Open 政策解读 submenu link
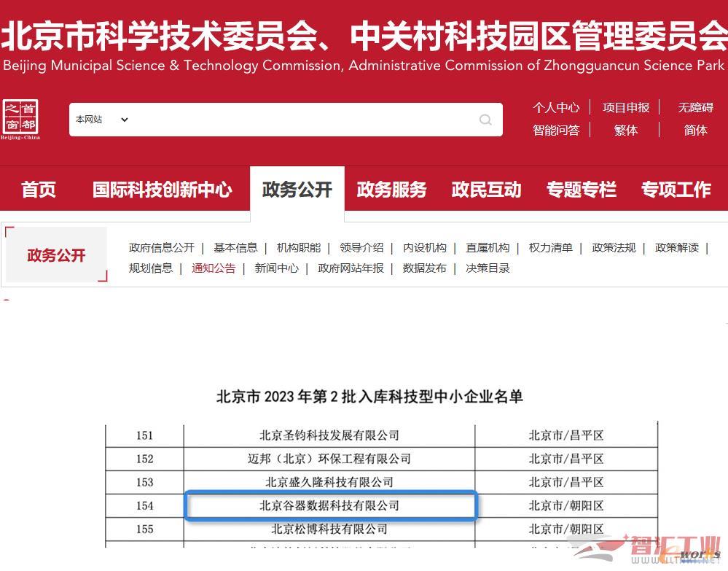 677,248
